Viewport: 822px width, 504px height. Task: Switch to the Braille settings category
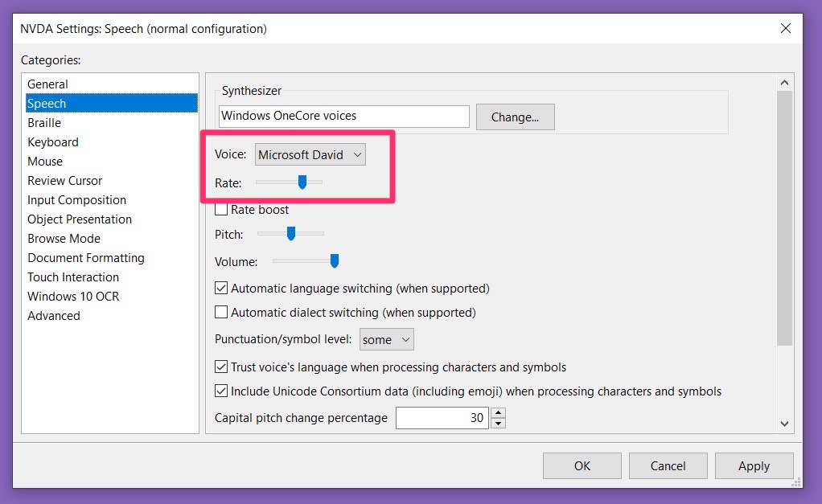tap(44, 122)
